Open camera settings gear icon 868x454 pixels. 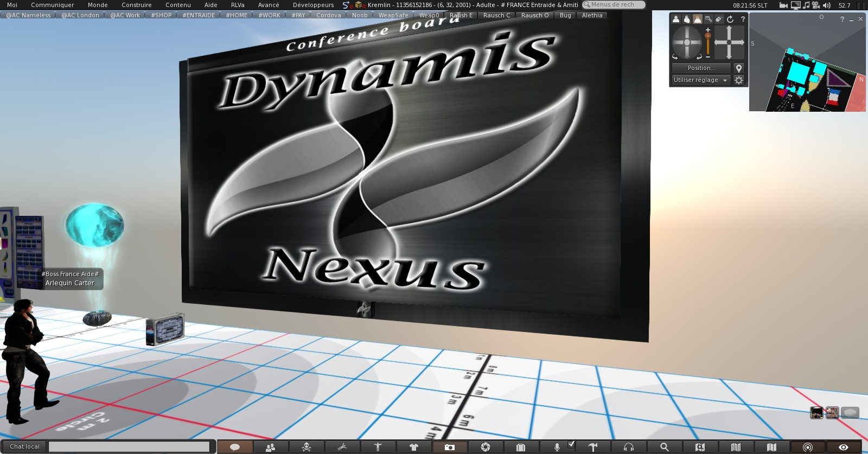pyautogui.click(x=738, y=80)
